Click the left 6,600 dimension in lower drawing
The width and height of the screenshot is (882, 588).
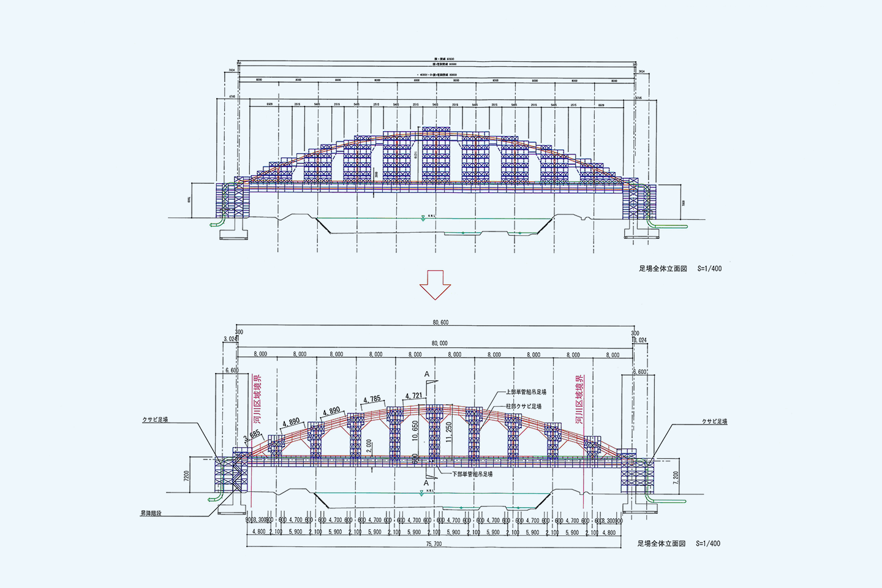(232, 371)
